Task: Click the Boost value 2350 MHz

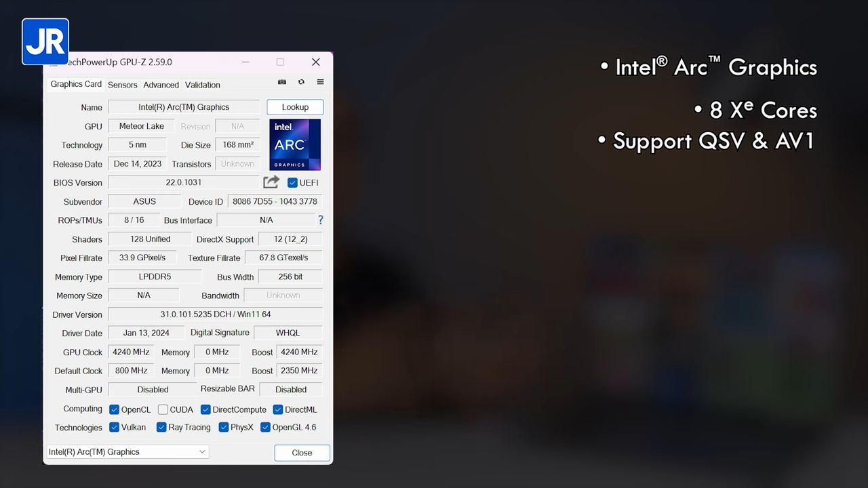Action: click(x=299, y=371)
